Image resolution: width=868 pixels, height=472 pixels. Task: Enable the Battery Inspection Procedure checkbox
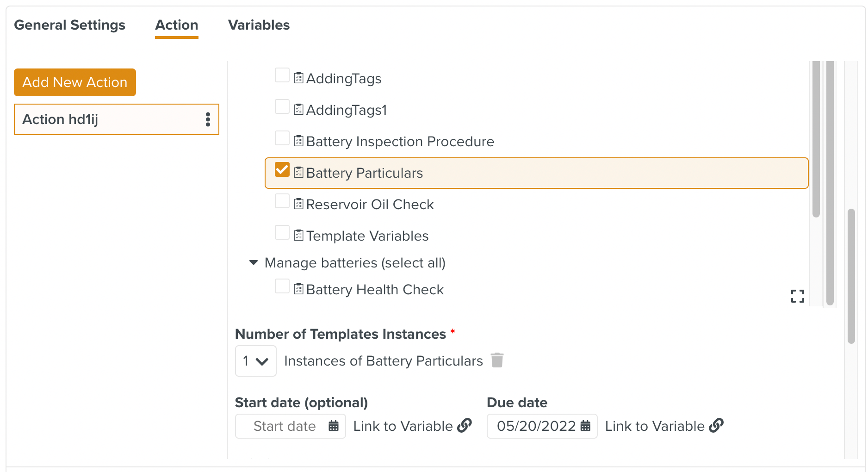pyautogui.click(x=282, y=138)
